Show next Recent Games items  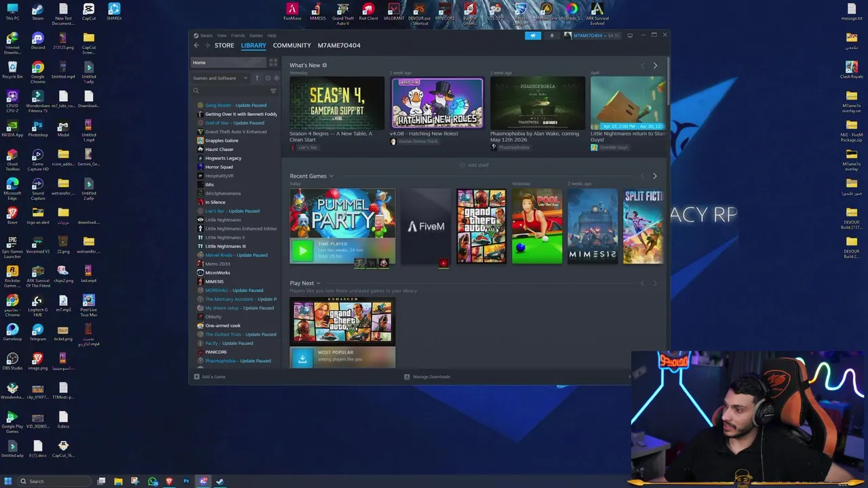pyautogui.click(x=654, y=176)
